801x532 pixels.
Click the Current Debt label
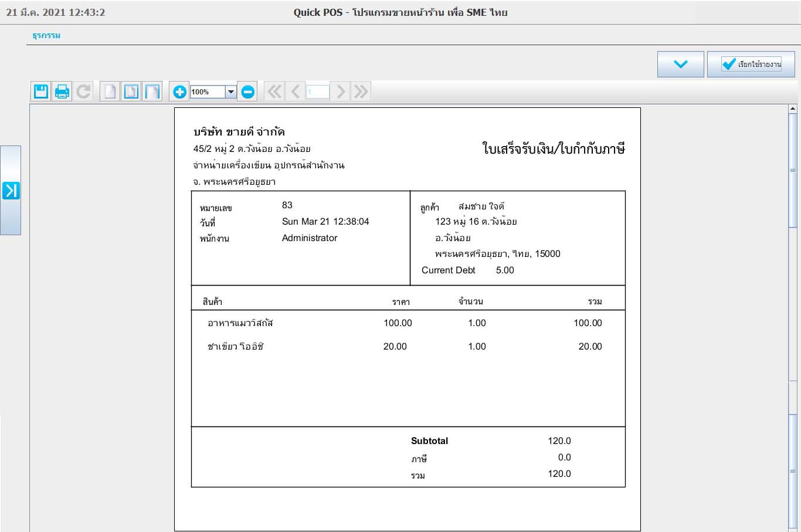tap(449, 270)
